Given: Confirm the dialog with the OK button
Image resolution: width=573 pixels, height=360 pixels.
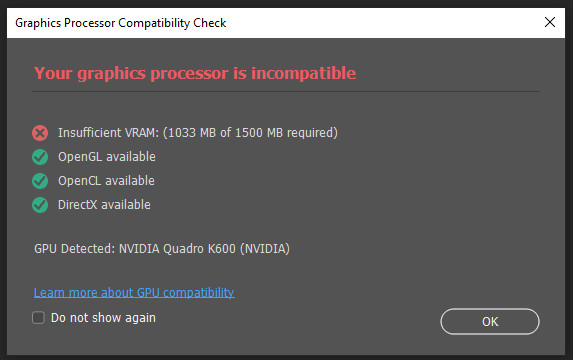Looking at the screenshot, I should pyautogui.click(x=490, y=322).
